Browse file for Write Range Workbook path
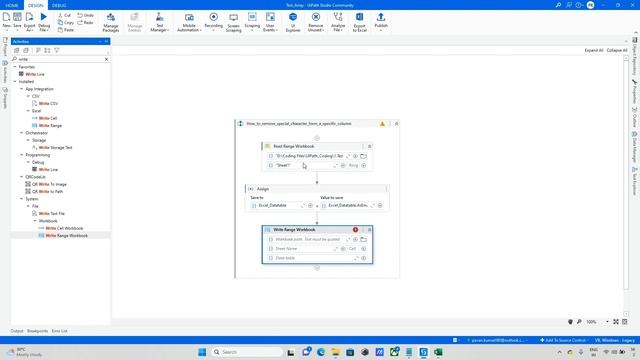The image size is (640, 360). (363, 240)
